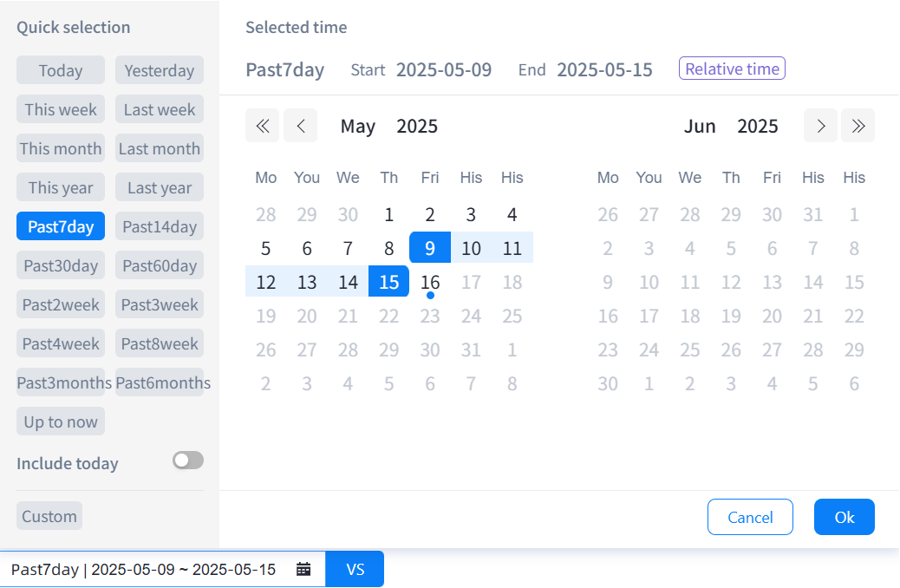This screenshot has height=588, width=900.
Task: Pick the This week preset
Action: pos(61,109)
